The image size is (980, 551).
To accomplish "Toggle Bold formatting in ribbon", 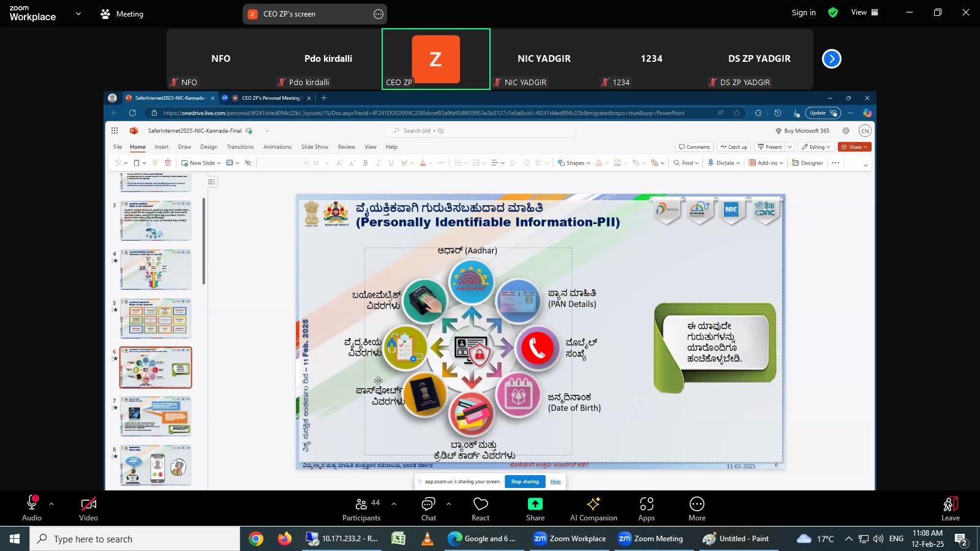I will (x=366, y=163).
